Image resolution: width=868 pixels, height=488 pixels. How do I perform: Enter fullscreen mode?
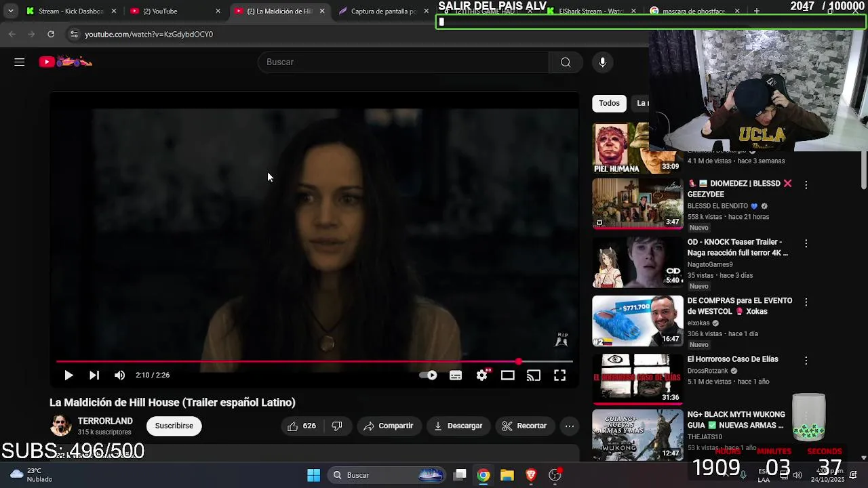click(x=559, y=375)
